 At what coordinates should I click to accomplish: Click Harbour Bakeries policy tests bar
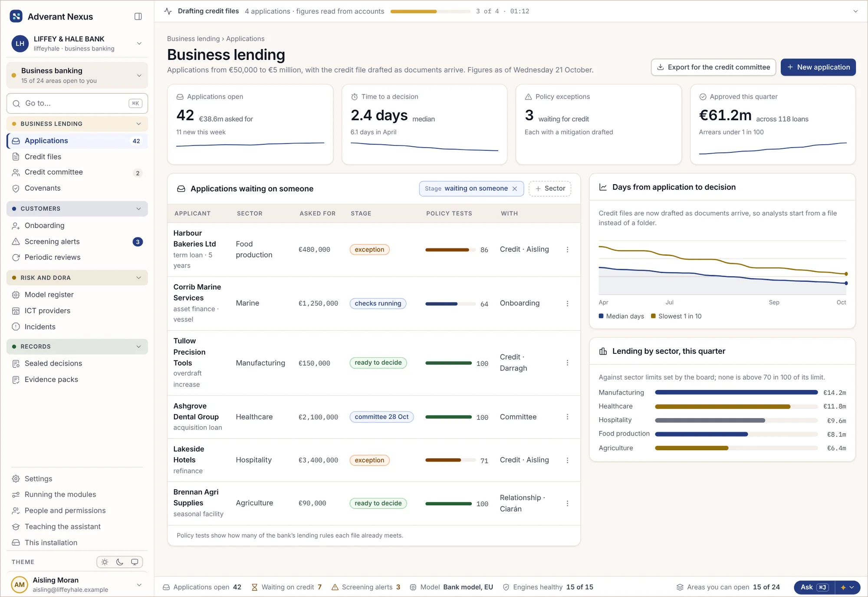point(450,250)
